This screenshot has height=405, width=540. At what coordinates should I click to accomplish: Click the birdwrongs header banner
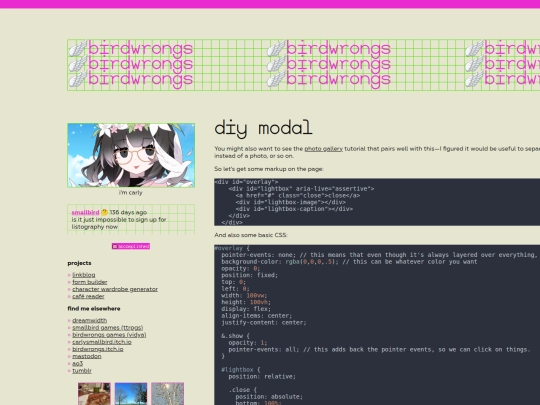(303, 65)
